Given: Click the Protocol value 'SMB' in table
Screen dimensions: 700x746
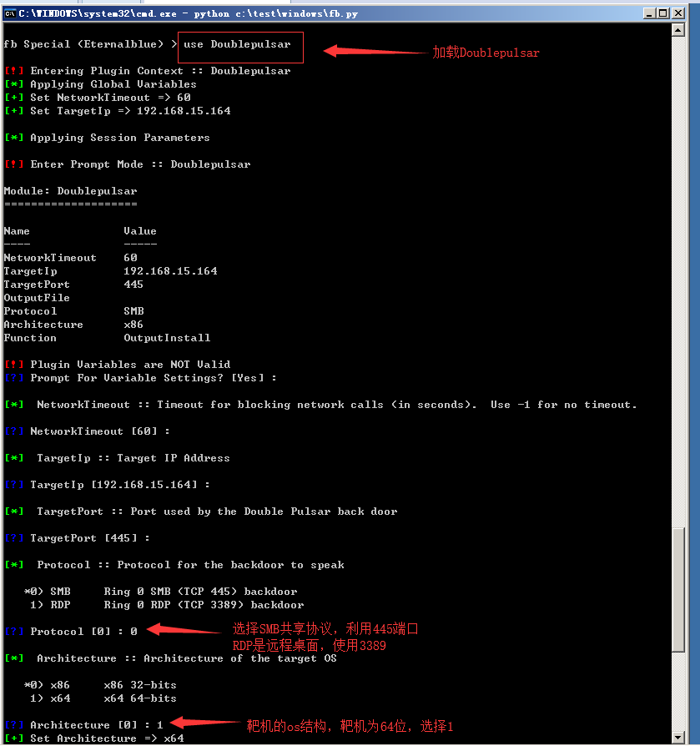Looking at the screenshot, I should (133, 311).
